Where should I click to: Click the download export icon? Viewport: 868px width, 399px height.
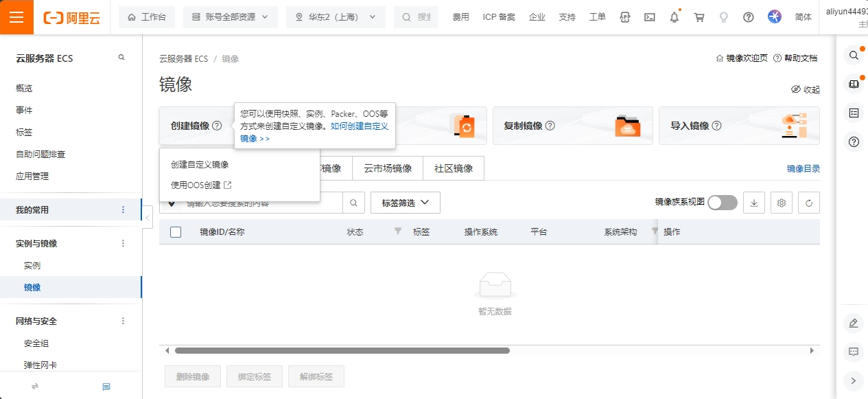(753, 203)
